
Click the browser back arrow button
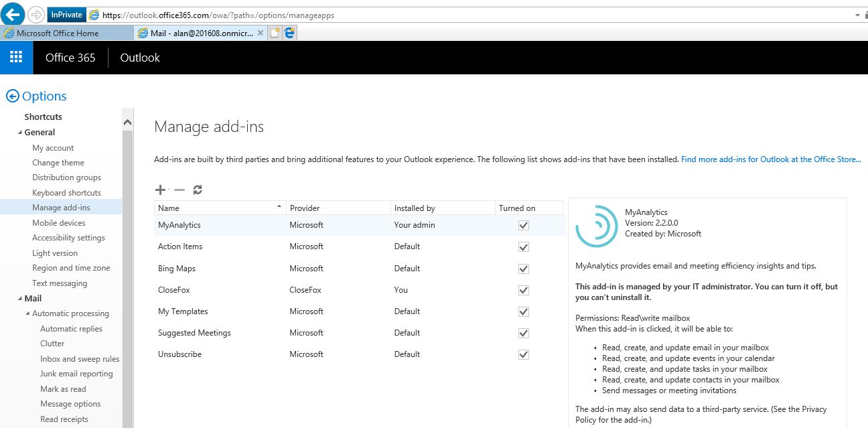click(x=14, y=14)
